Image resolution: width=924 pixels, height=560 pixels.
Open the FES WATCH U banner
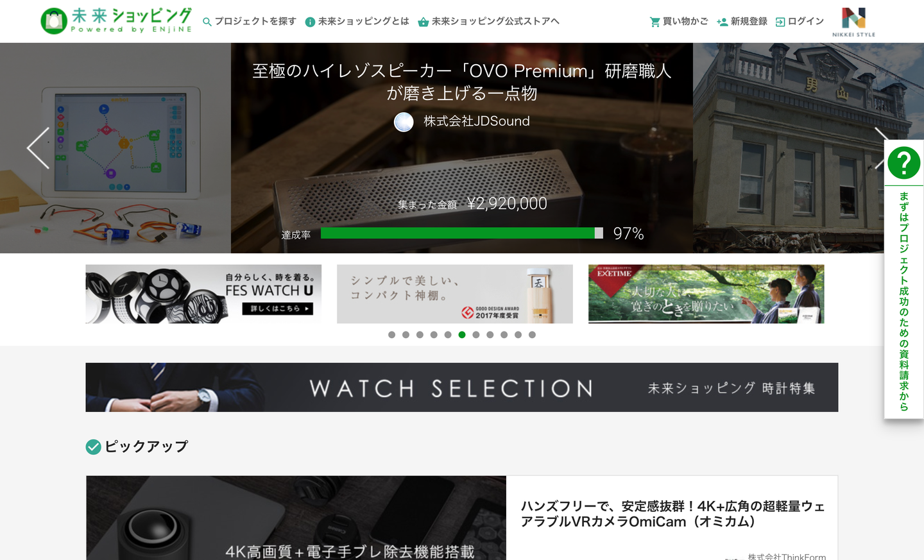[203, 294]
